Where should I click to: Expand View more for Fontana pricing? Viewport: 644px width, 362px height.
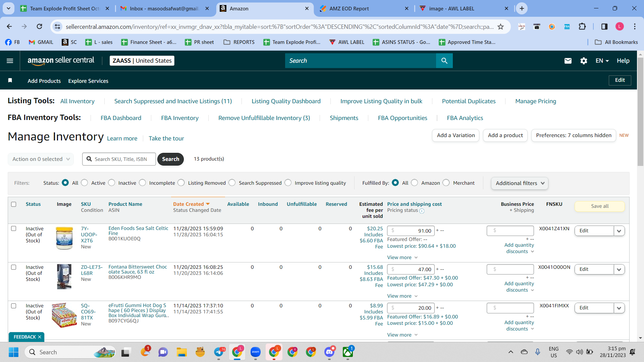(x=402, y=296)
